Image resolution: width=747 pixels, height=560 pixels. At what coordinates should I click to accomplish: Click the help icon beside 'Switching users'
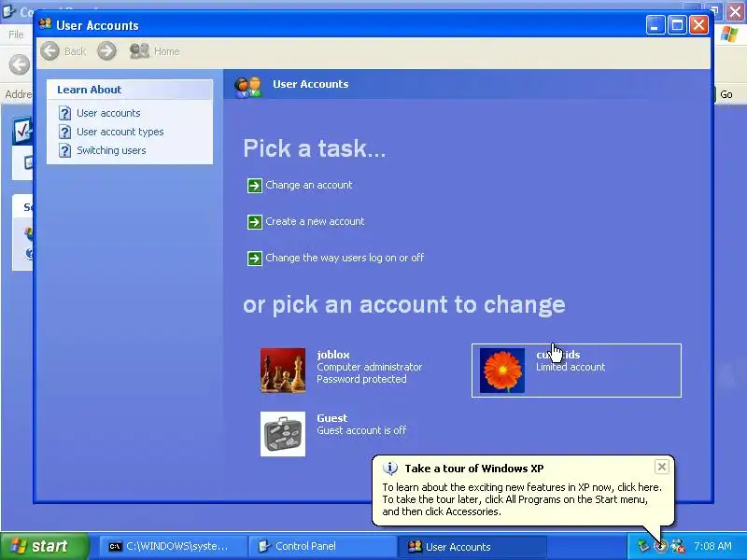point(64,150)
